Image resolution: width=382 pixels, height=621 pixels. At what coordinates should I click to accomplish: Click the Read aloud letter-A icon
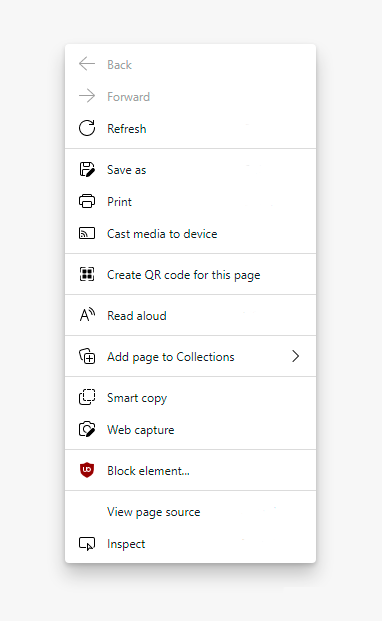[87, 315]
